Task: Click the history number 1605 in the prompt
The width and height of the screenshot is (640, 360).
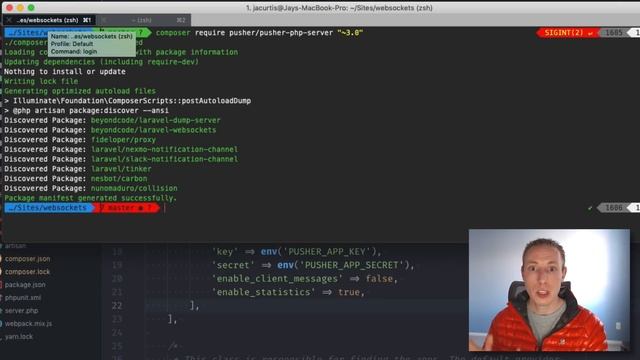Action: [613, 33]
